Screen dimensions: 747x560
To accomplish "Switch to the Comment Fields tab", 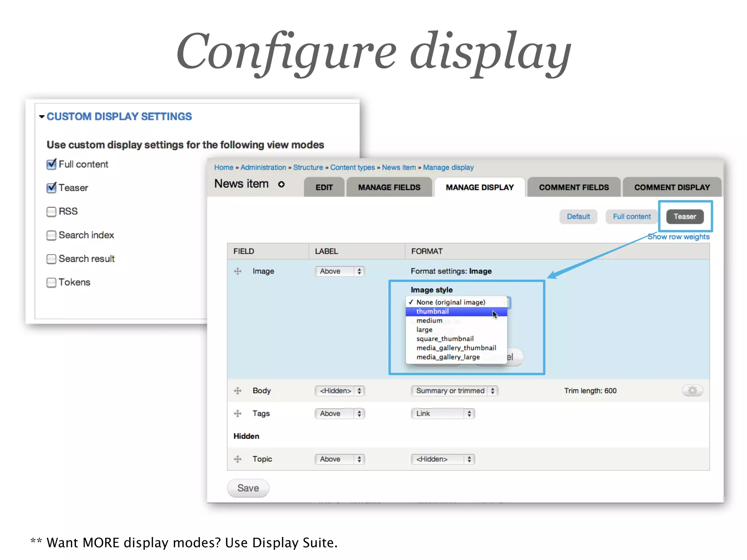I will coord(574,187).
